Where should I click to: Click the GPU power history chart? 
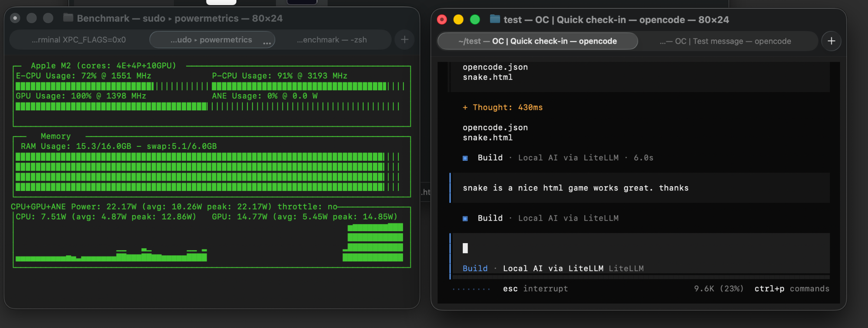pos(373,242)
